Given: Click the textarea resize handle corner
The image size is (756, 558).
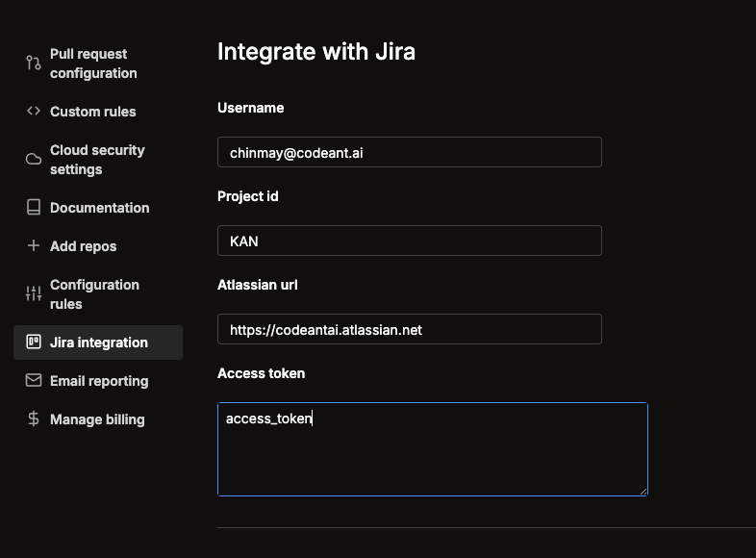Looking at the screenshot, I should tap(643, 491).
